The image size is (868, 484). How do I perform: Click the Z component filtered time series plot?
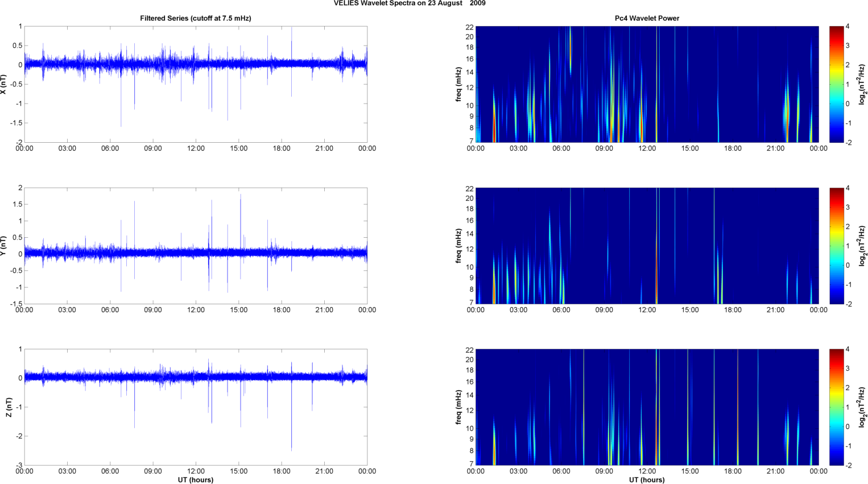[196, 407]
